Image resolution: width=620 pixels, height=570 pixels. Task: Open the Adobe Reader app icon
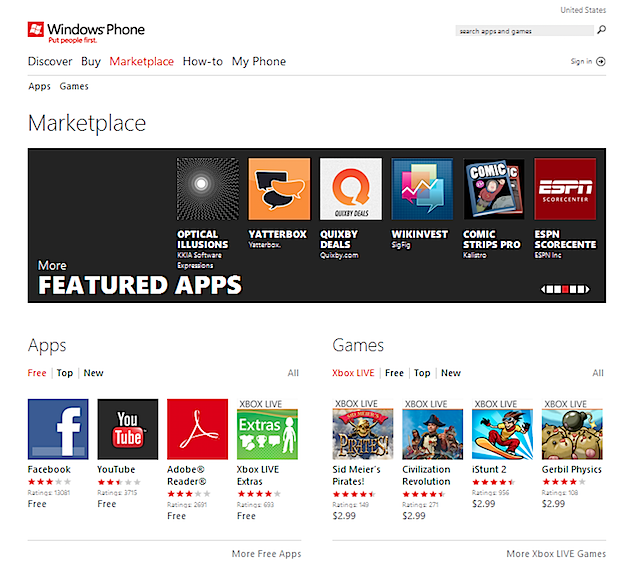click(197, 429)
